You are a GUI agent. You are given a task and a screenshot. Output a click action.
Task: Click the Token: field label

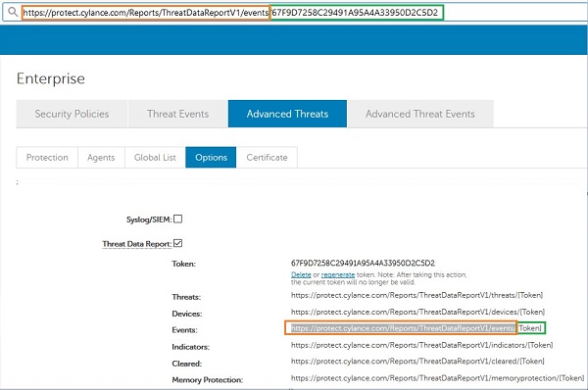184,264
